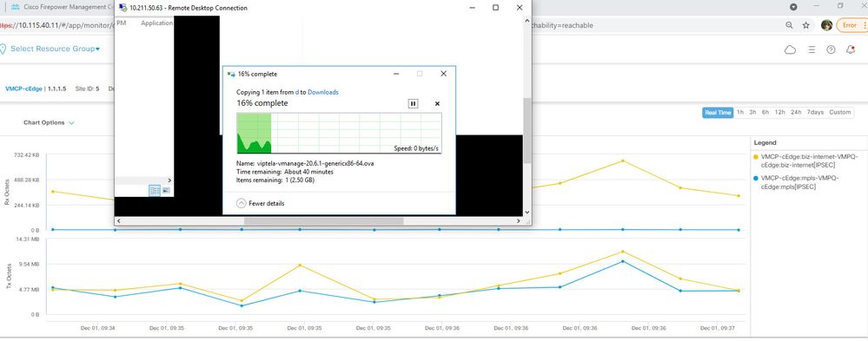This screenshot has width=868, height=341.
Task: Switch remote Explorer to details view icon
Action: (155, 190)
